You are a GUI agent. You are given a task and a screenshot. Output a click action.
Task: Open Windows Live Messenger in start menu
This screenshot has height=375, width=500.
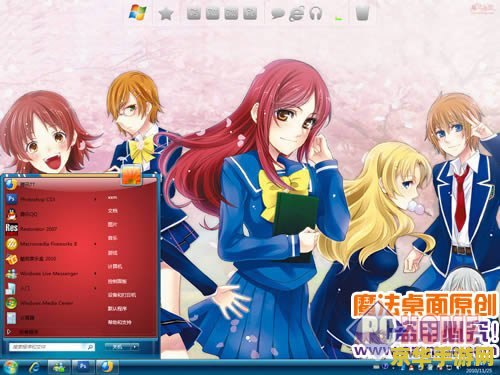(x=50, y=274)
